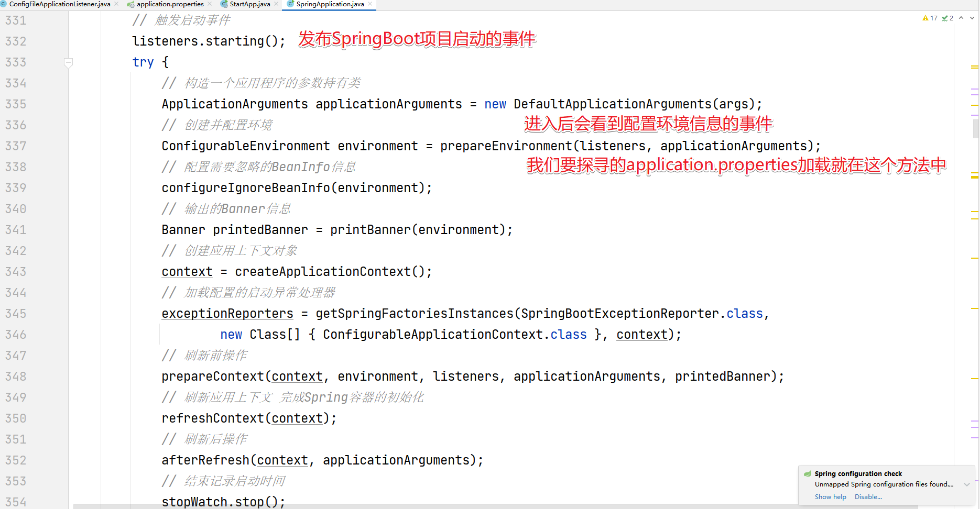The image size is (980, 509).
Task: Click the try keyword
Action: point(143,62)
